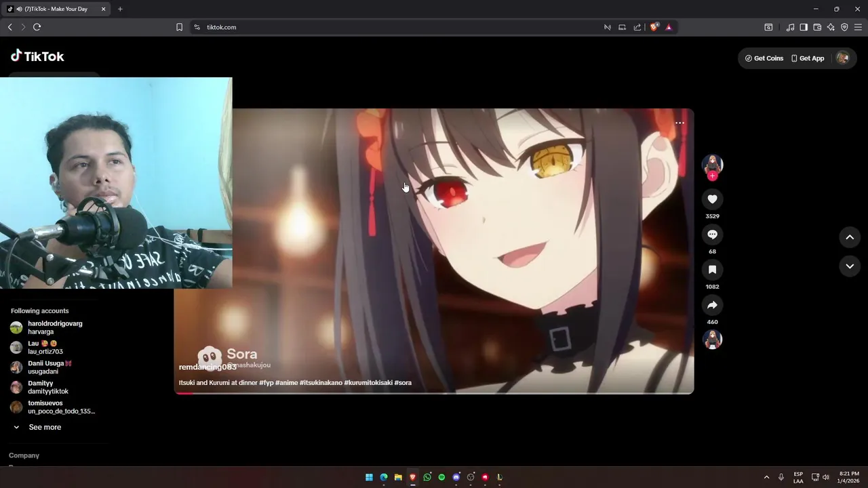868x488 pixels.
Task: Select the TikTok - Make Your Day tab
Action: pos(57,9)
